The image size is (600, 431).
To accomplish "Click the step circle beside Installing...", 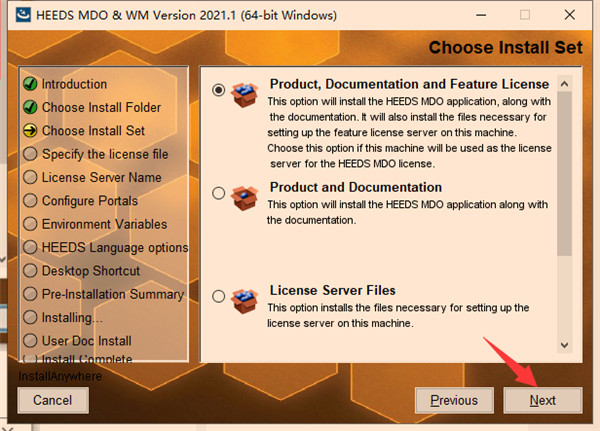I will (30, 317).
